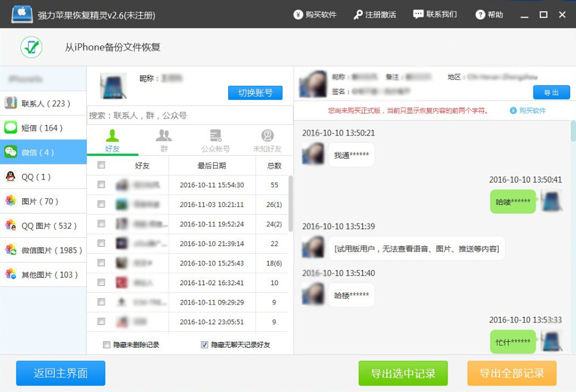576x392 pixels.
Task: Enable 隐藏未删除记录 checkbox
Action: [x=107, y=345]
